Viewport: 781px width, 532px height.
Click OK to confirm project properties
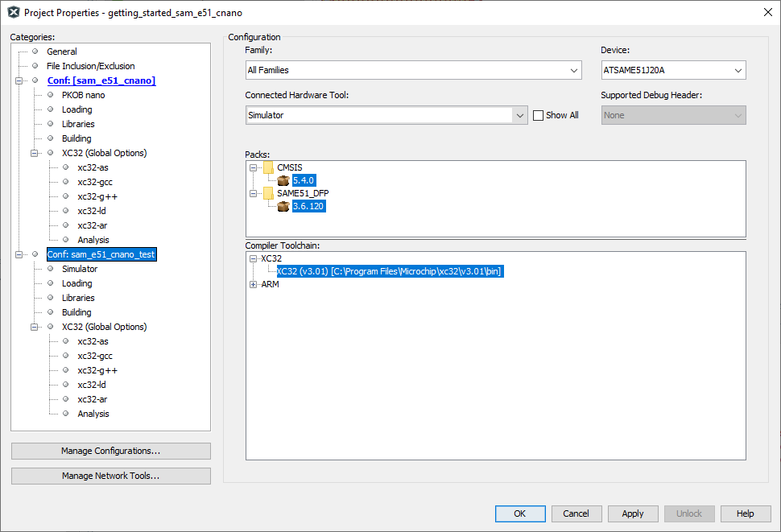[x=519, y=513]
